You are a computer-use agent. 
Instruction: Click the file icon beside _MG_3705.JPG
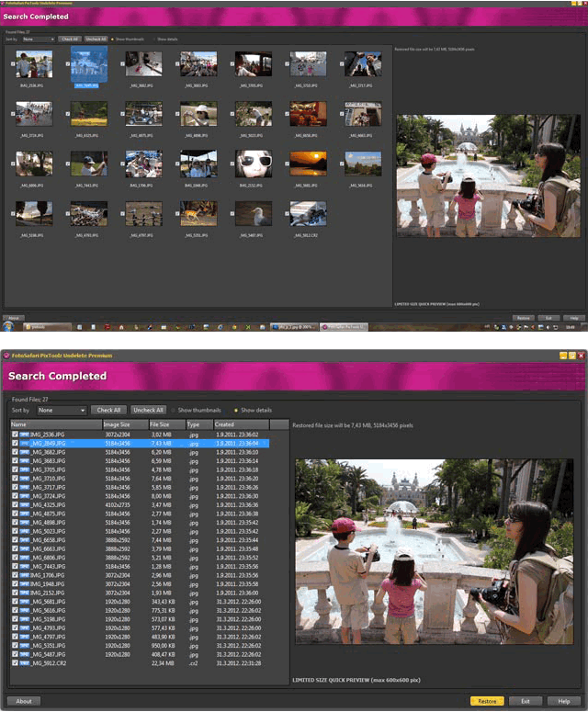(x=24, y=470)
